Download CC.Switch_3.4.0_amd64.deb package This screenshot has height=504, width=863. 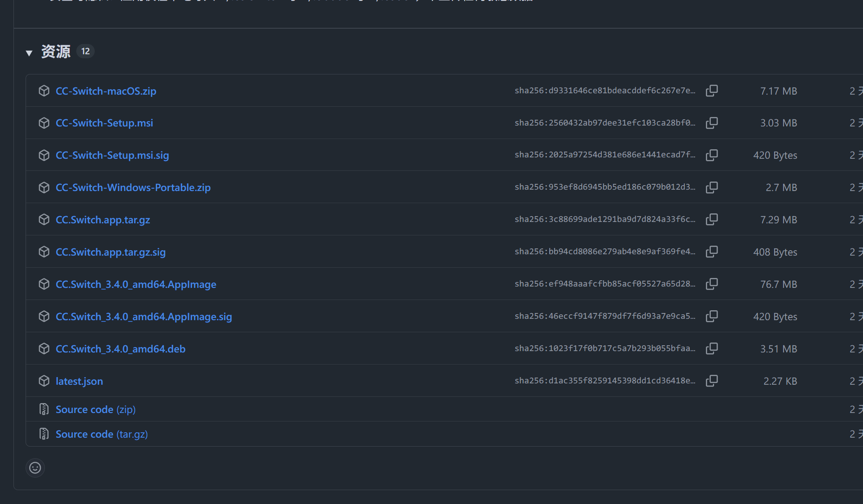120,349
